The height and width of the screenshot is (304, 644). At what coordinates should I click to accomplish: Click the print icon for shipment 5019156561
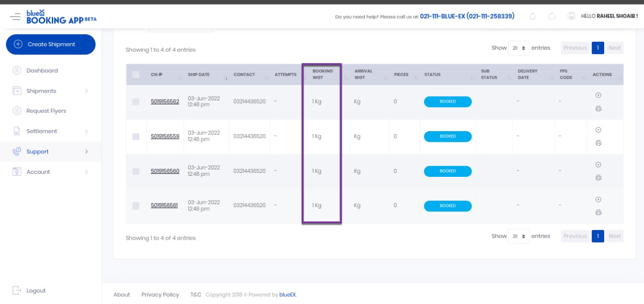[x=598, y=213]
